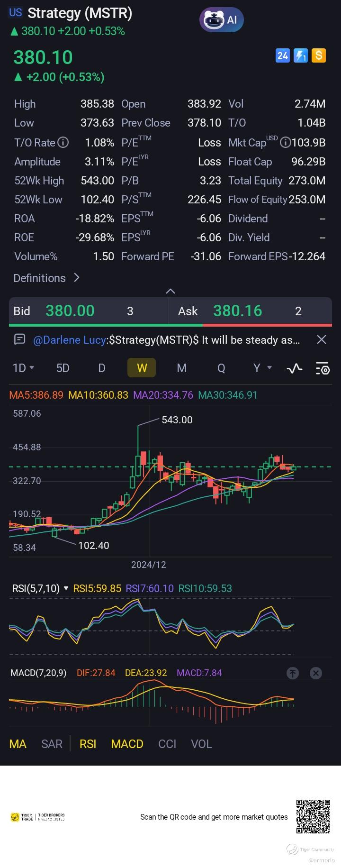This screenshot has height=868, width=341.
Task: Toggle the MACD sub-indicator
Action: (x=127, y=744)
